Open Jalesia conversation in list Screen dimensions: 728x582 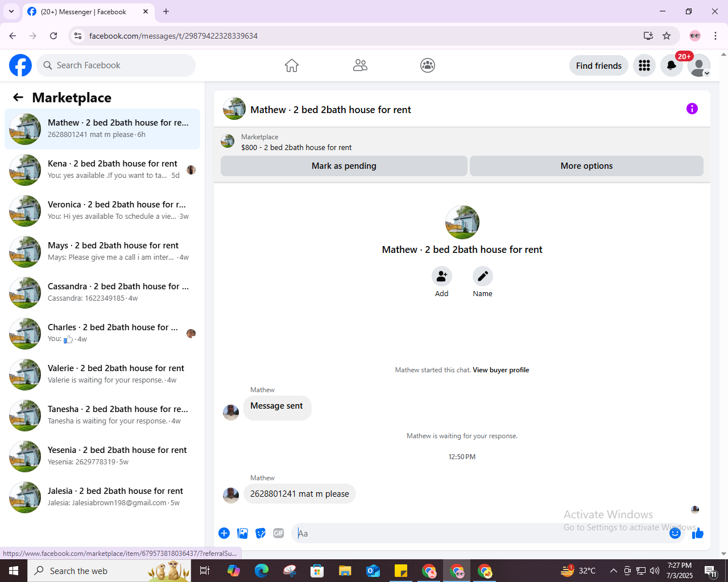tap(102, 497)
